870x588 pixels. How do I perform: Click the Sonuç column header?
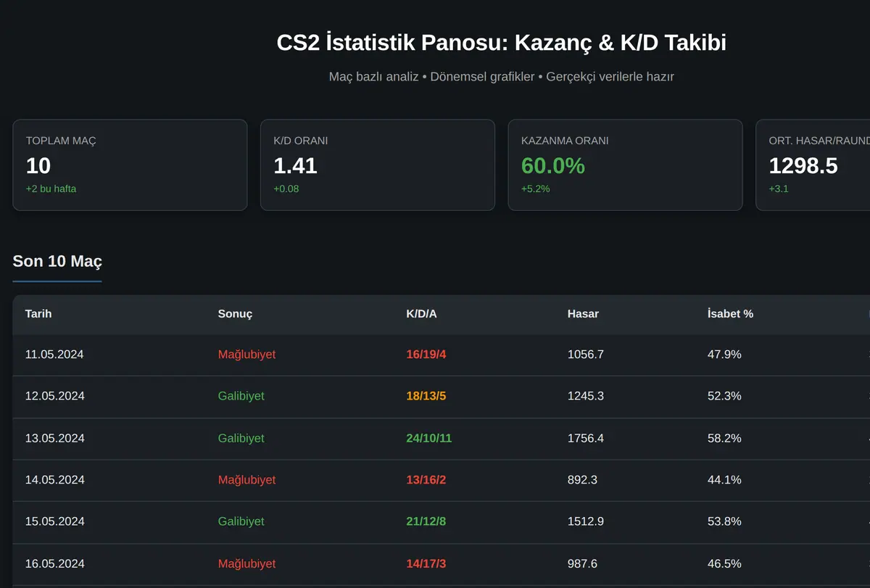coord(235,314)
